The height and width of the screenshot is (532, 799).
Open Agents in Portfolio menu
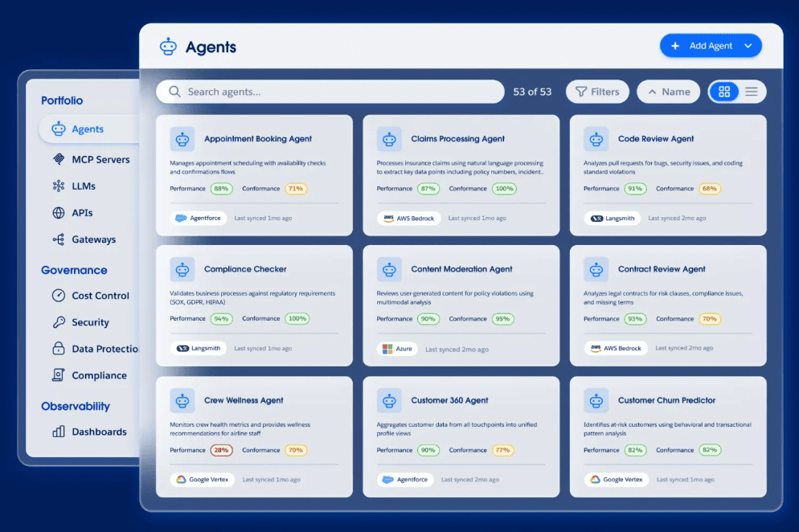pos(90,129)
